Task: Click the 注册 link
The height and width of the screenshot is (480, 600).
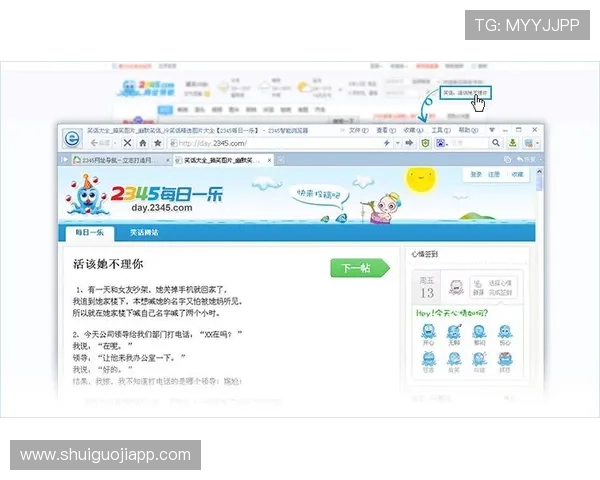Action: pos(494,175)
